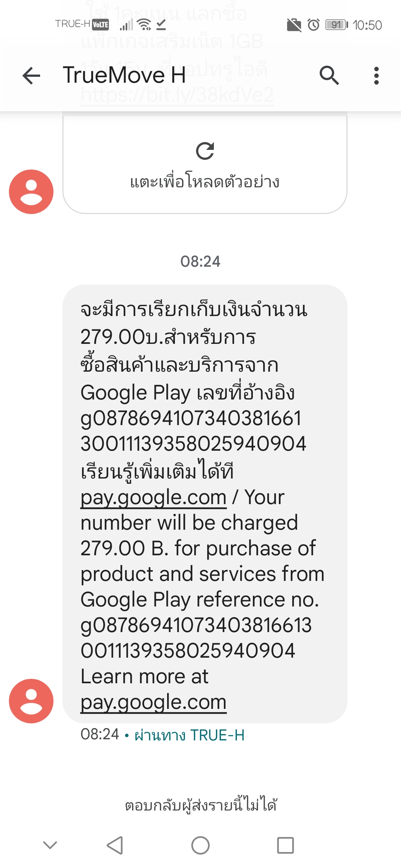Tap the lower red contact avatar
401x868 pixels.
31,701
